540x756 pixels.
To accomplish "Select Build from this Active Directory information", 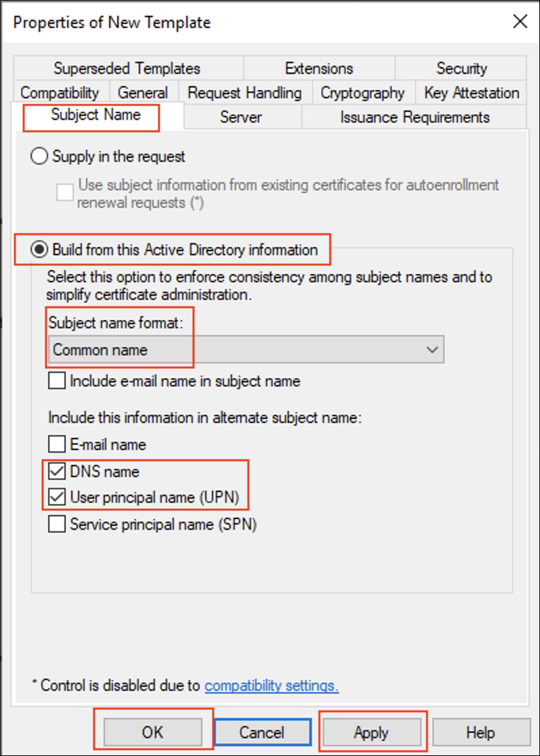I will click(40, 250).
